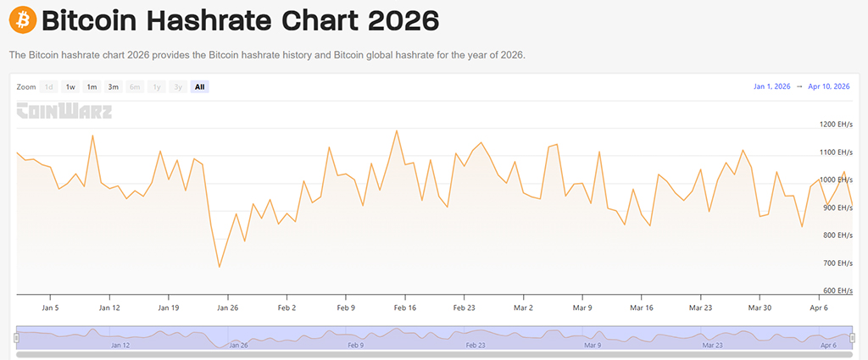
Task: Click the hashrate peak near Feb 16
Action: (x=397, y=131)
